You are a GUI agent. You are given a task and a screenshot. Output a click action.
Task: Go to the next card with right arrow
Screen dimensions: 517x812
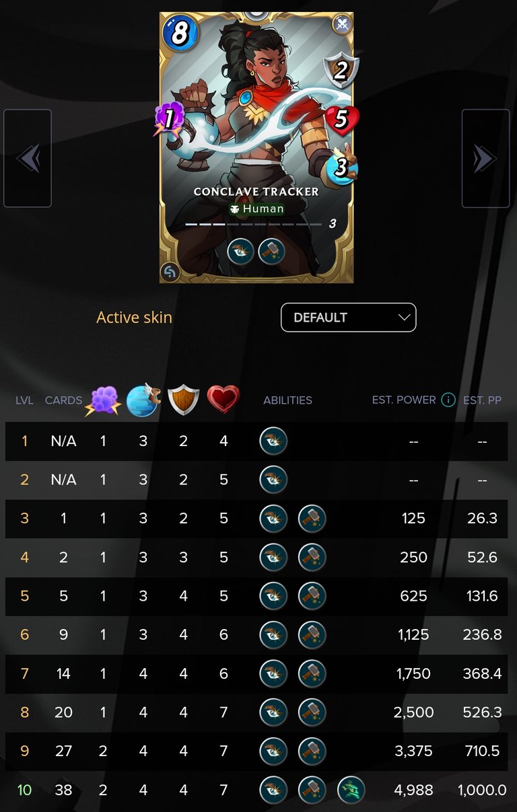pyautogui.click(x=485, y=159)
